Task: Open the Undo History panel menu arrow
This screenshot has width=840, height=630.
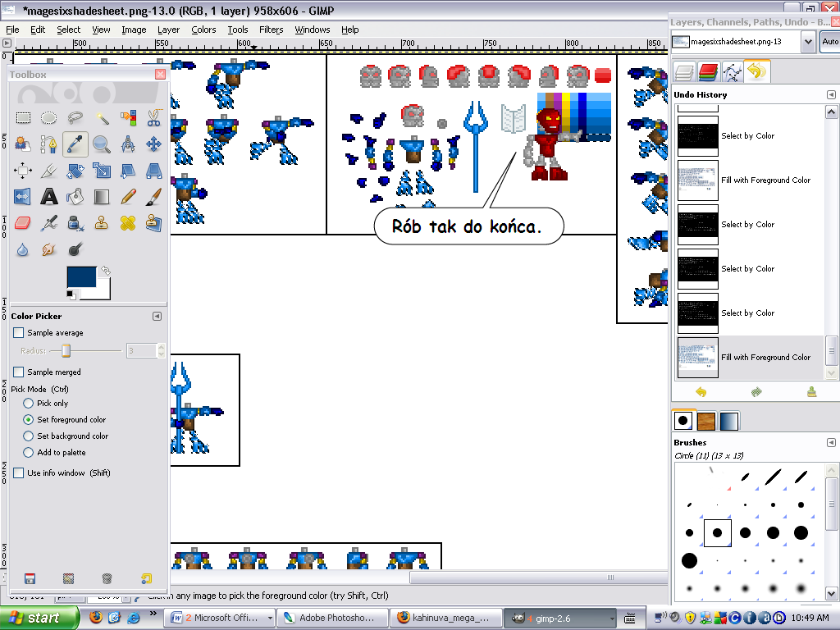Action: click(831, 95)
